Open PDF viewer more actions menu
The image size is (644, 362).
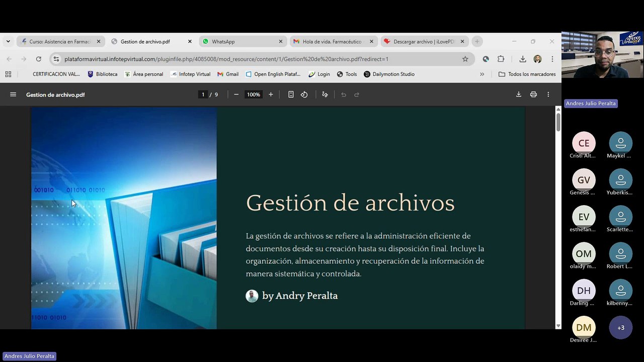click(548, 95)
